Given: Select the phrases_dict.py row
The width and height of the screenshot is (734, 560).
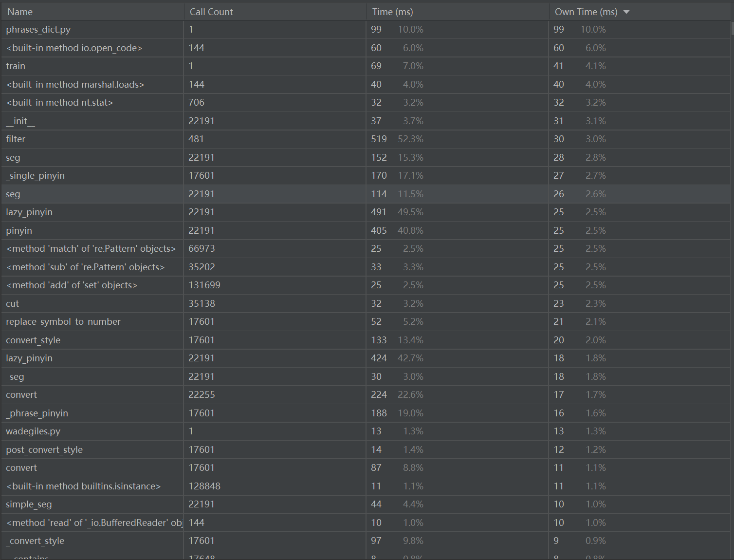Looking at the screenshot, I should pyautogui.click(x=38, y=30).
